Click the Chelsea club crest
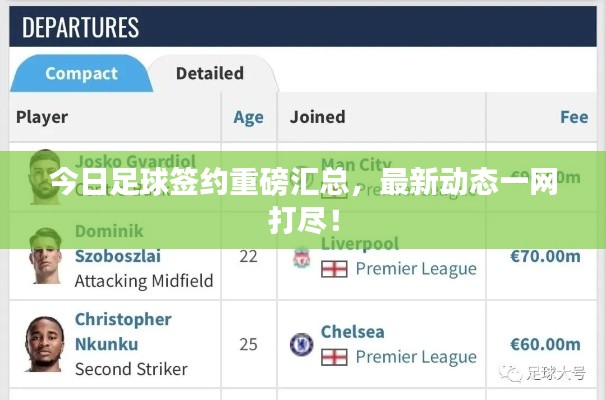Image resolution: width=606 pixels, height=400 pixels. click(x=301, y=345)
